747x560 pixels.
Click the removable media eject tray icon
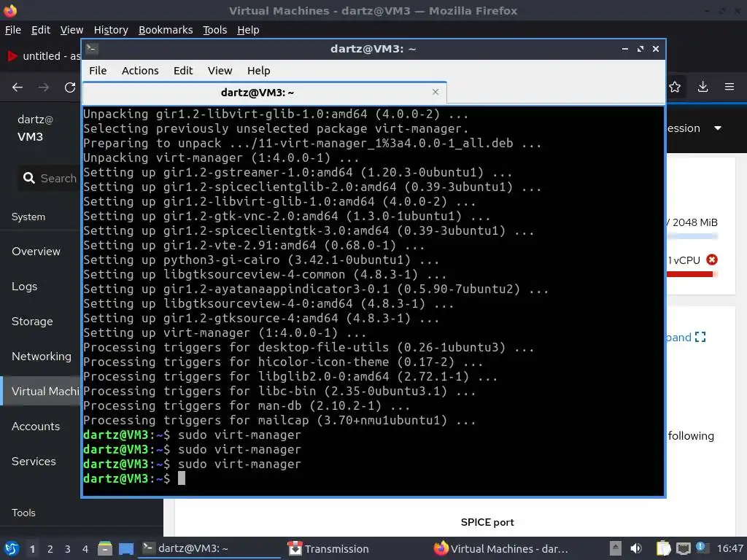(616, 548)
